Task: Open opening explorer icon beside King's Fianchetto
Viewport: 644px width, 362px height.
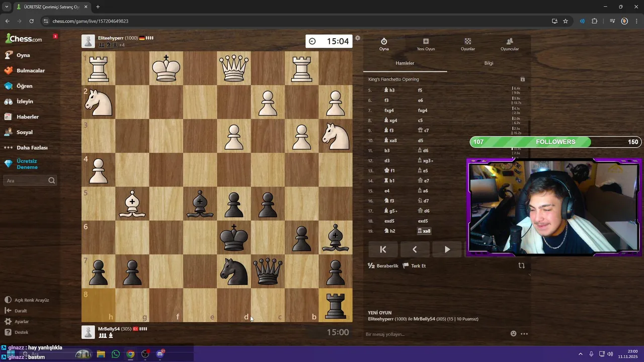Action: click(522, 79)
